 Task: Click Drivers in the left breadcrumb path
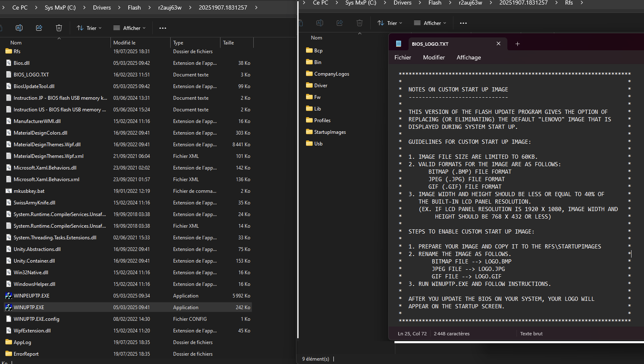102,7
